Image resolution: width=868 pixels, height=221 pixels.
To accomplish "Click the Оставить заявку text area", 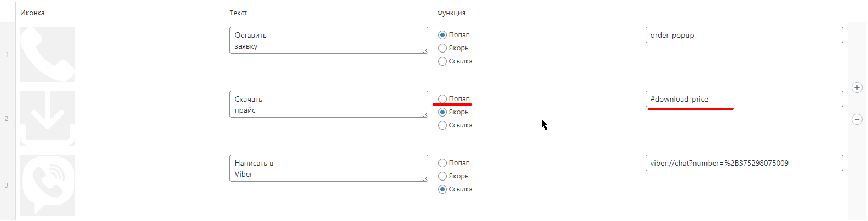I will tap(329, 40).
